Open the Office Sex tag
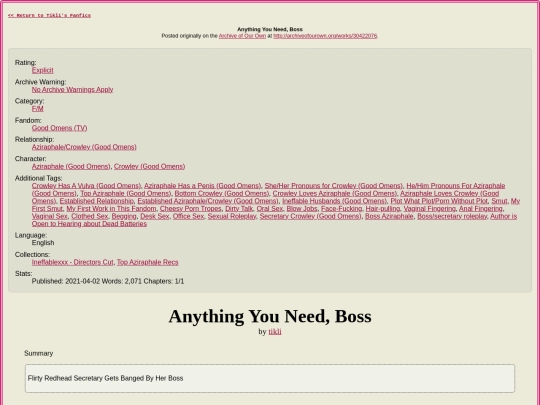Screen dimensions: 540x405 tap(188, 216)
